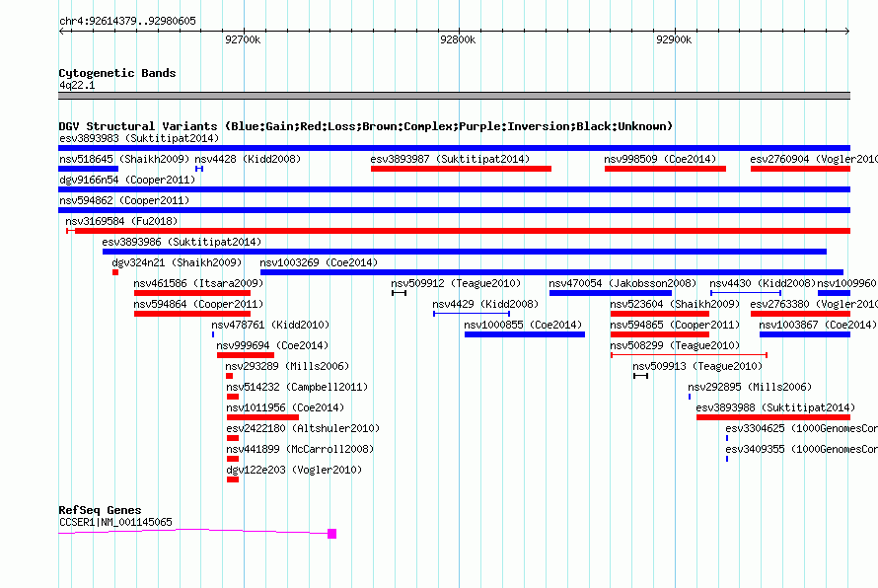The width and height of the screenshot is (878, 588).
Task: Click the nsv441899 (McCarroll2008) label
Action: (300, 449)
